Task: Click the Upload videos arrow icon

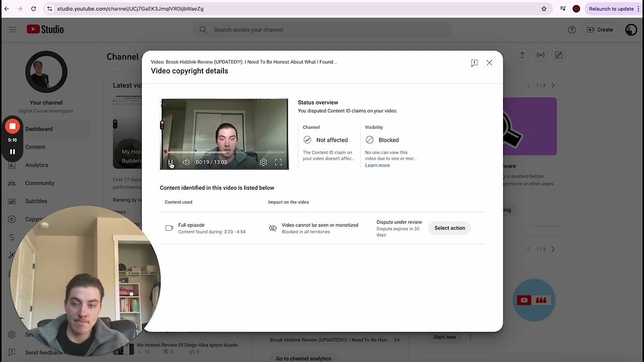Action: coord(522,55)
